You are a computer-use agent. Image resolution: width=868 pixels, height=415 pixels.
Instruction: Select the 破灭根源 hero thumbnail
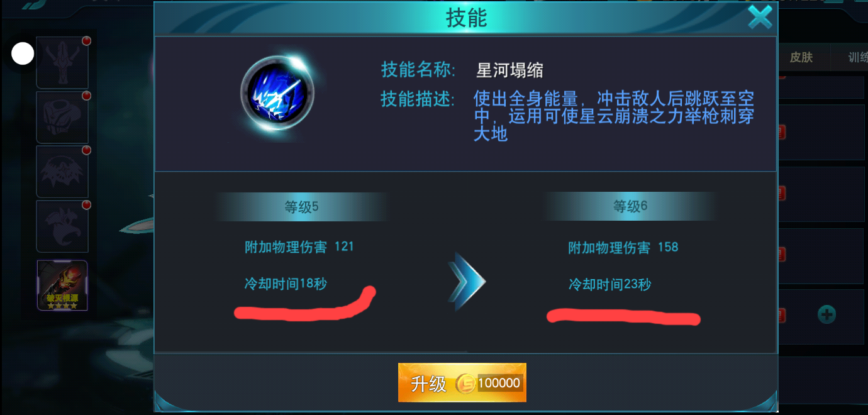(62, 285)
